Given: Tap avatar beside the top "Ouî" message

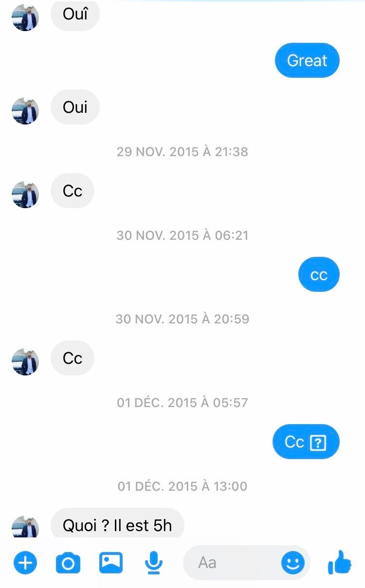Looking at the screenshot, I should (25, 18).
